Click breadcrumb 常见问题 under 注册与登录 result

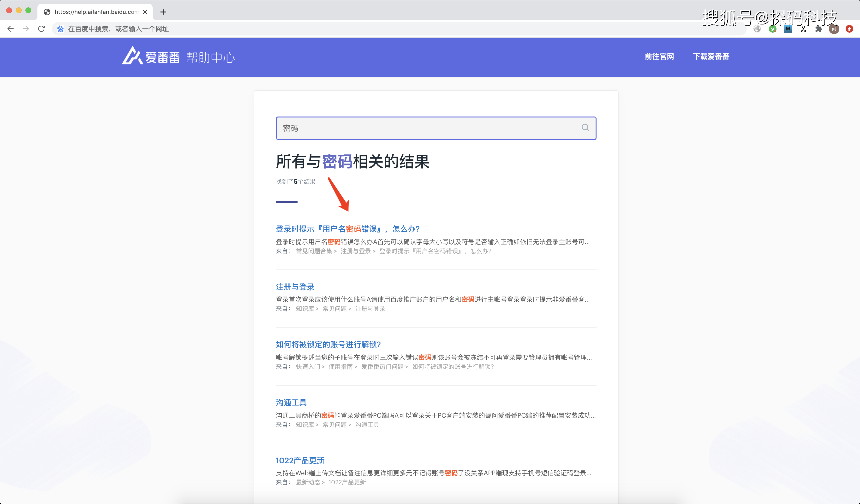pos(334,309)
